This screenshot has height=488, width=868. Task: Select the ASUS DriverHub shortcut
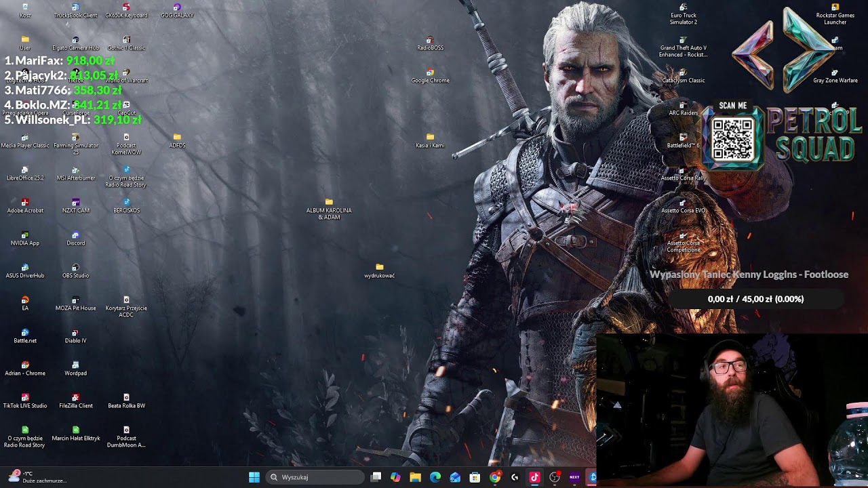25,270
